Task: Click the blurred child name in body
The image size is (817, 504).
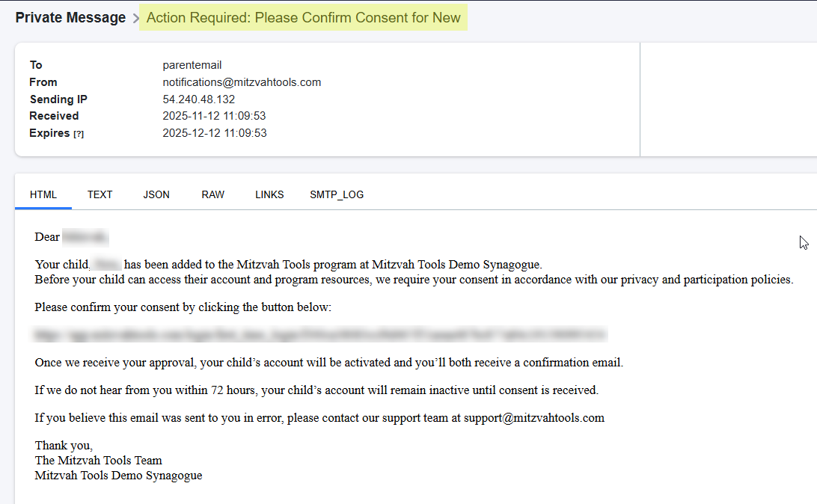Action: (x=107, y=264)
